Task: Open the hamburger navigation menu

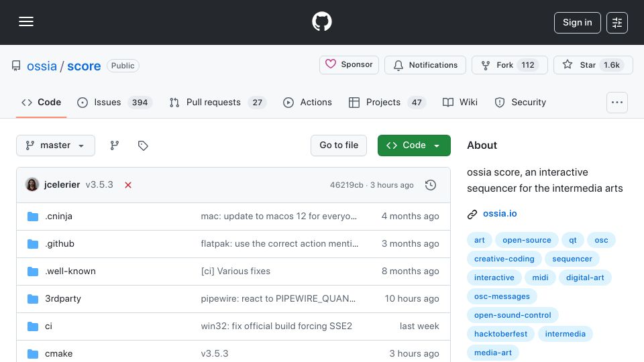Action: click(x=26, y=21)
